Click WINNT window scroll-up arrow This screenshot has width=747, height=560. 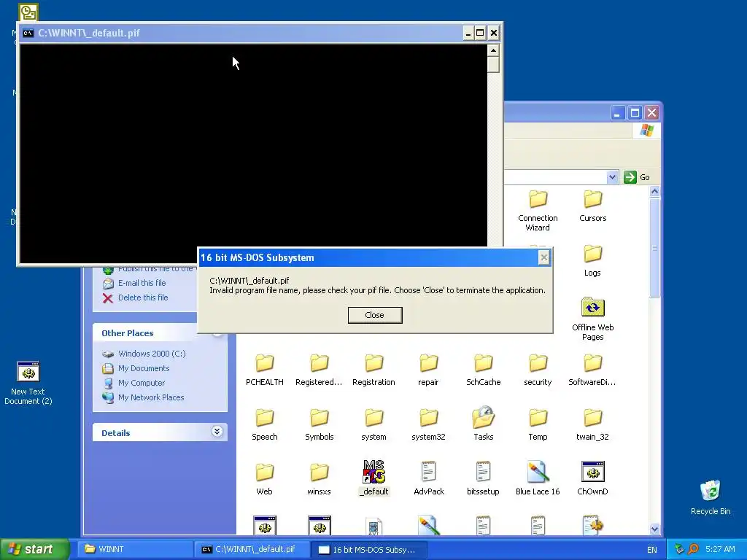(654, 192)
